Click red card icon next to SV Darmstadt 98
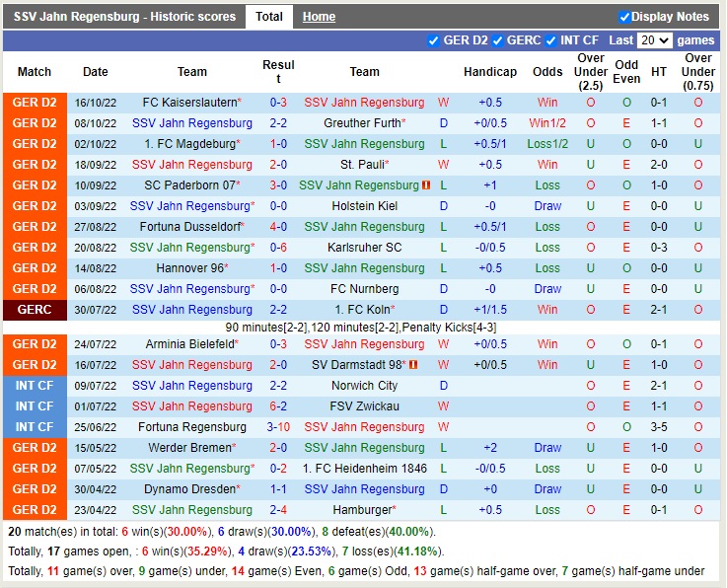This screenshot has height=588, width=727. pos(412,365)
